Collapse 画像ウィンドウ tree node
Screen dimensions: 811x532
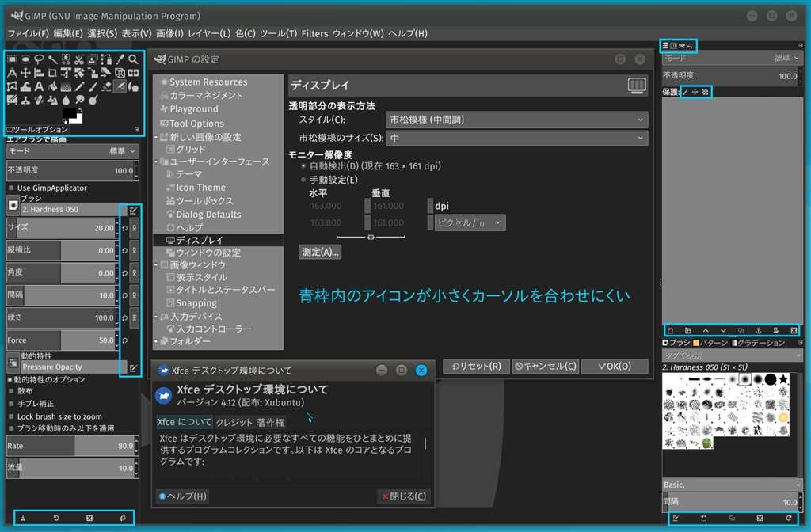click(156, 264)
